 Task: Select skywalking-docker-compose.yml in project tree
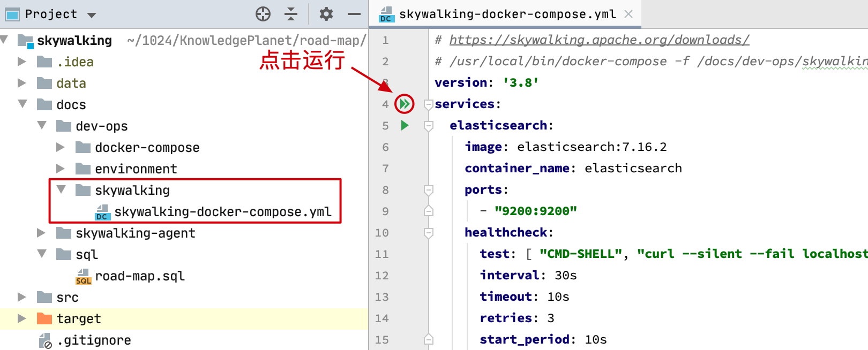223,212
